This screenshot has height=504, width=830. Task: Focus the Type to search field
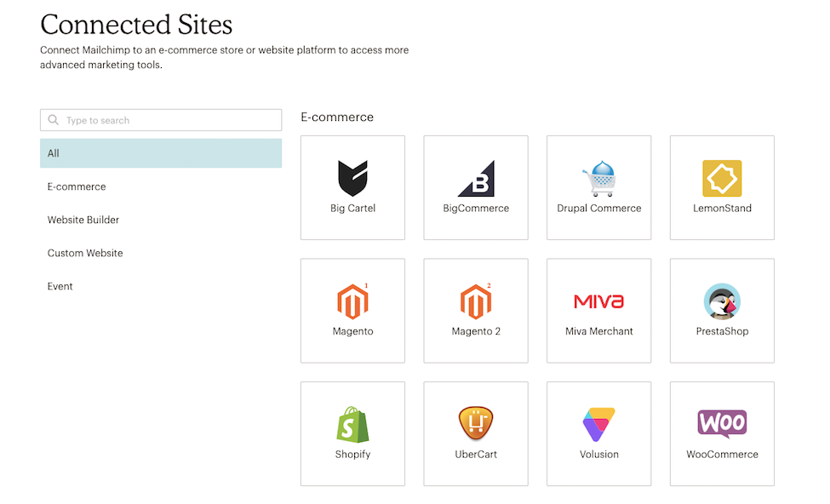pyautogui.click(x=161, y=120)
